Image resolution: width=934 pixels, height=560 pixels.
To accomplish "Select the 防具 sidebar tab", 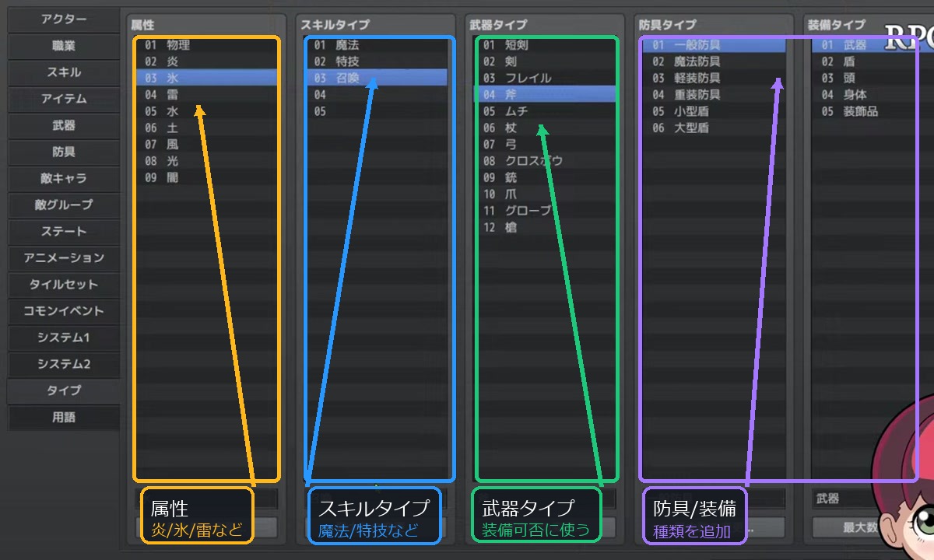I will pos(64,152).
